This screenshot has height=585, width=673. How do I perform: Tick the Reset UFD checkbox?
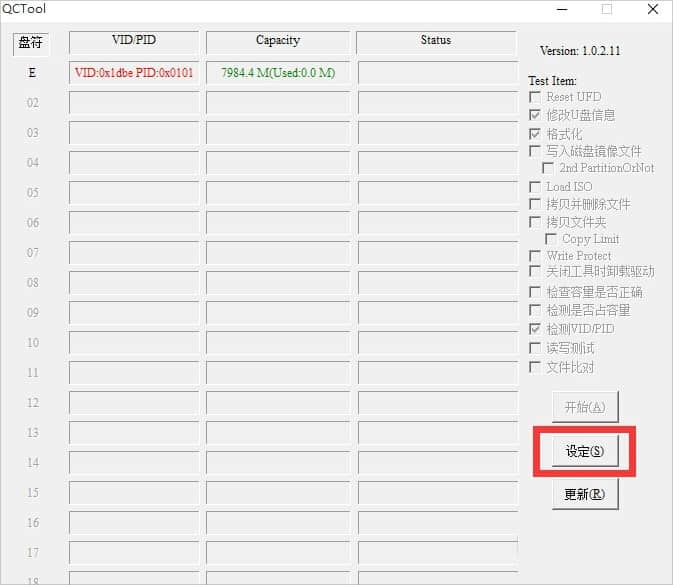(x=535, y=97)
